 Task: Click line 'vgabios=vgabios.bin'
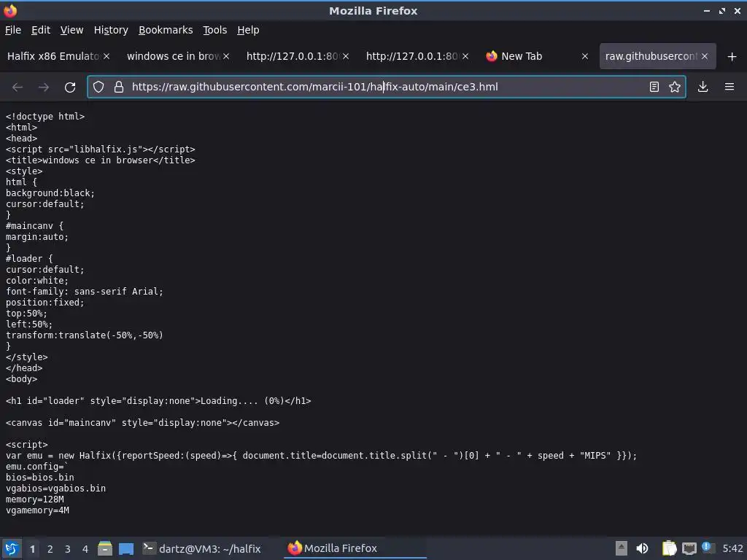click(55, 489)
